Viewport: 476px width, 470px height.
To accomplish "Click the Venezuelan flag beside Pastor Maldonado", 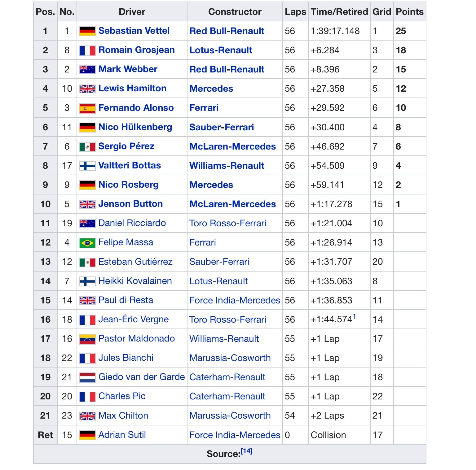I will click(x=87, y=339).
